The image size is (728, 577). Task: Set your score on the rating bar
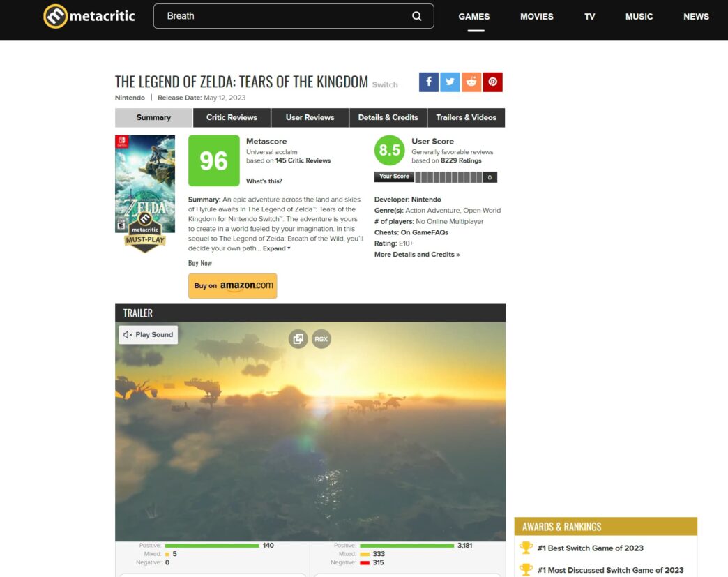click(449, 177)
